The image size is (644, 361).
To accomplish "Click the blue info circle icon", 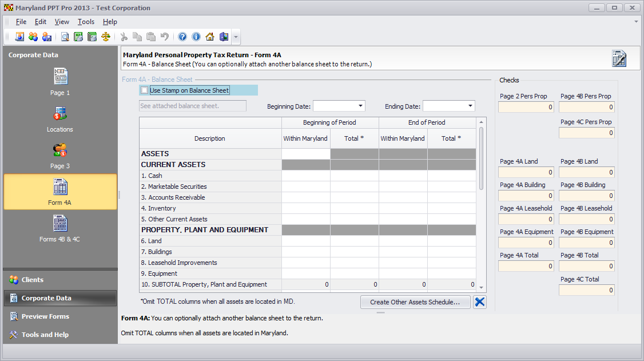I will [x=196, y=37].
